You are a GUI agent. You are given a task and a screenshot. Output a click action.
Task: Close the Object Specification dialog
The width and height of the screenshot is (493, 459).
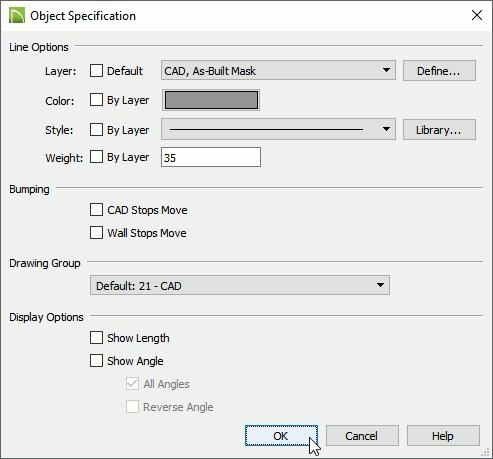click(477, 15)
